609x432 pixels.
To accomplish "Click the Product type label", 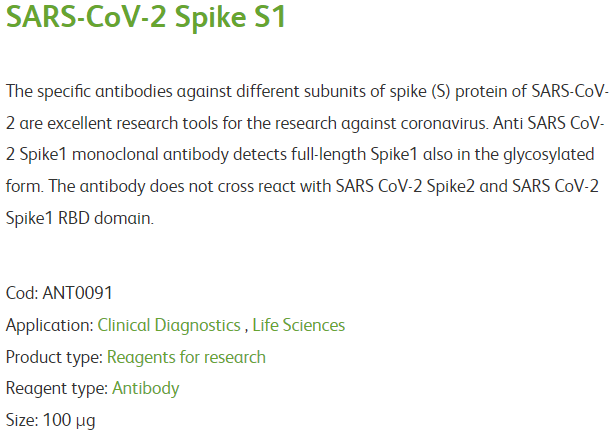I will (x=54, y=357).
